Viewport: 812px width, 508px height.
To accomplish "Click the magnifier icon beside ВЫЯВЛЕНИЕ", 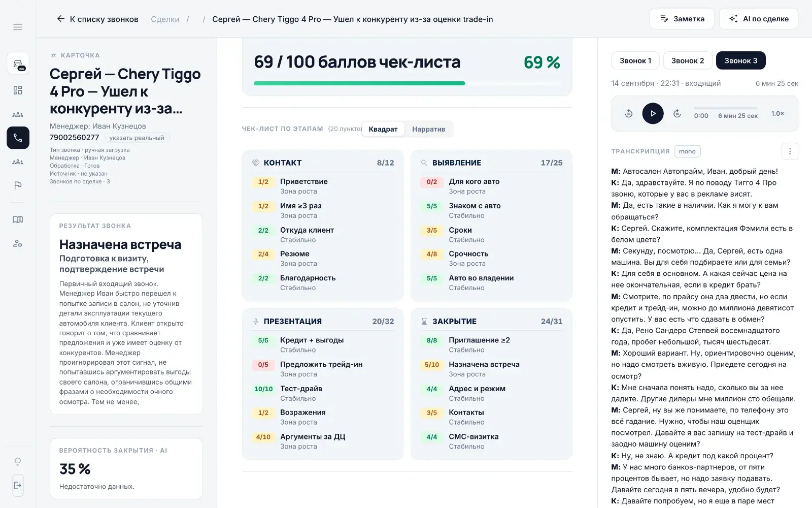I will click(424, 163).
